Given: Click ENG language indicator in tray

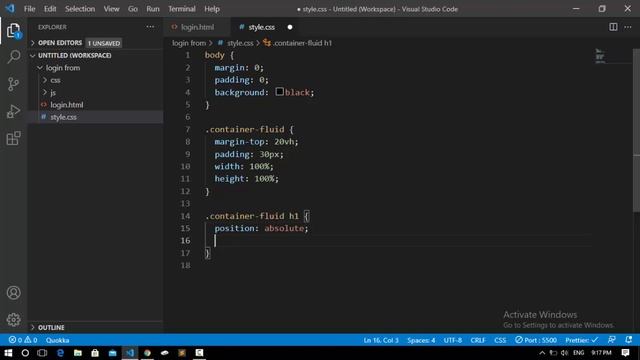Looking at the screenshot, I should click(x=578, y=353).
